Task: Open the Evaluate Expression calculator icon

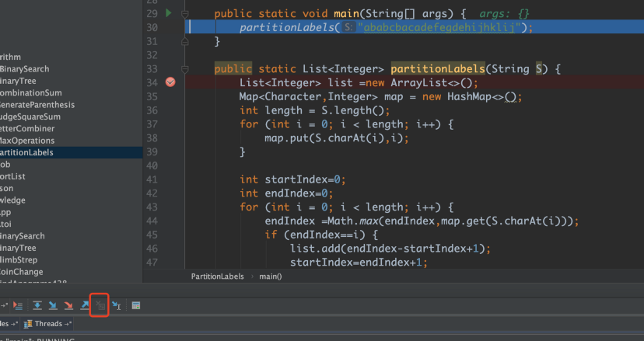Action: pyautogui.click(x=135, y=306)
